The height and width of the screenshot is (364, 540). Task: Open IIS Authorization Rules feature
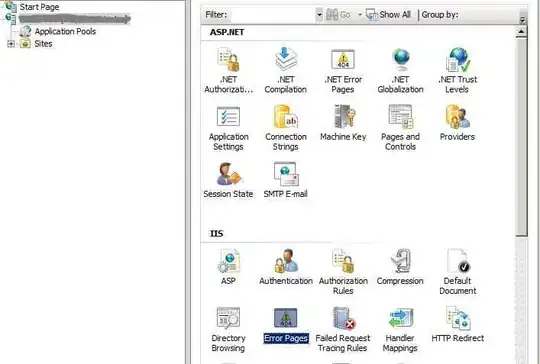(343, 272)
